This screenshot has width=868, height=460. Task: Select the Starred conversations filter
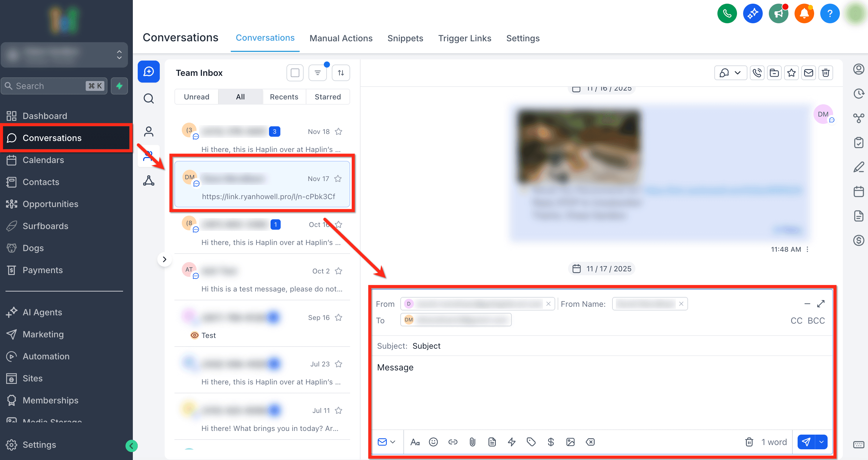pyautogui.click(x=327, y=97)
